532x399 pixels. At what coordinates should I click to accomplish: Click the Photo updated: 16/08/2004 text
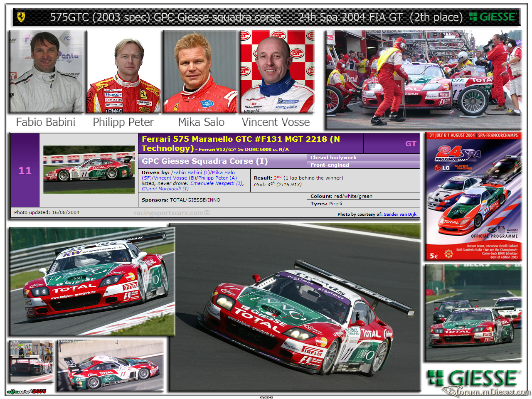coord(47,212)
